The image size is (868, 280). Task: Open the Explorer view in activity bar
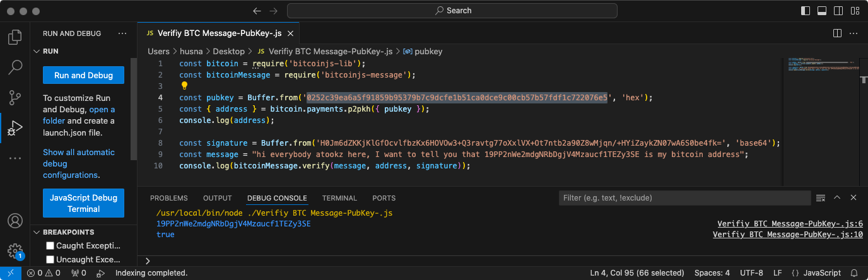pyautogui.click(x=15, y=37)
